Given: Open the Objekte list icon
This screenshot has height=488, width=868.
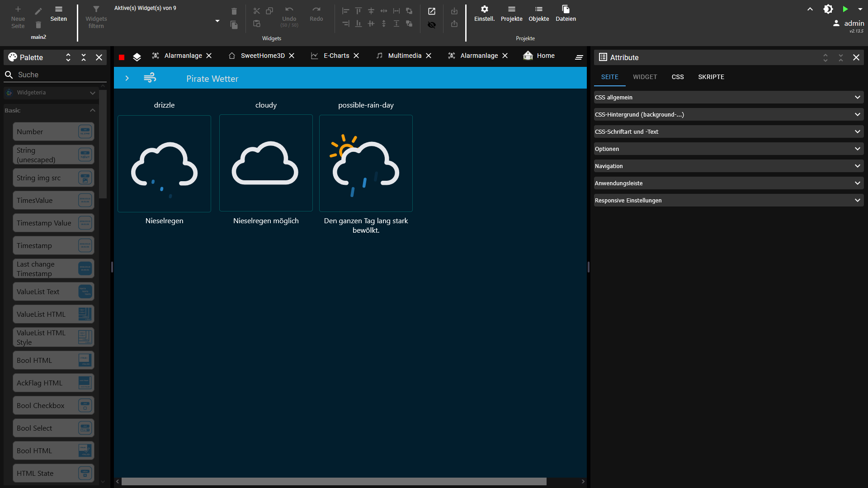Looking at the screenshot, I should click(538, 9).
